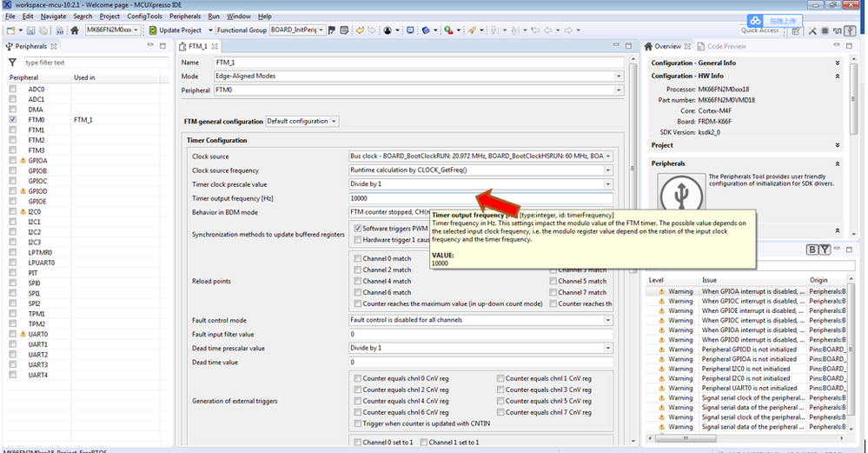Open the File menu

tap(10, 16)
